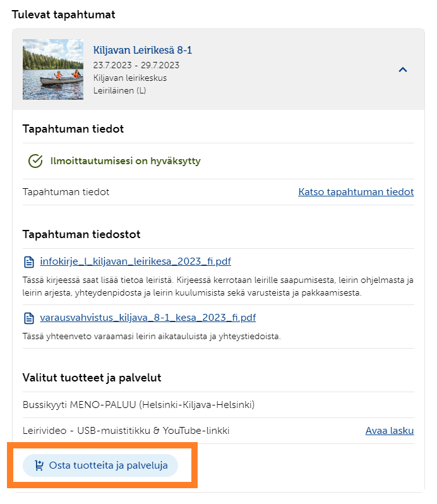Click document icon beside infokirje PDF
The width and height of the screenshot is (437, 504).
(29, 262)
